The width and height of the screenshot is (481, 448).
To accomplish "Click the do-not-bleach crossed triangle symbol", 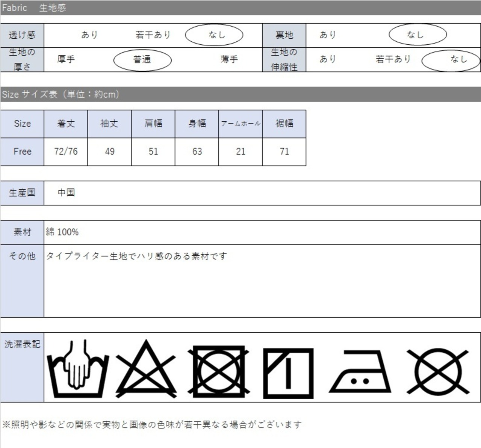I will (x=146, y=368).
